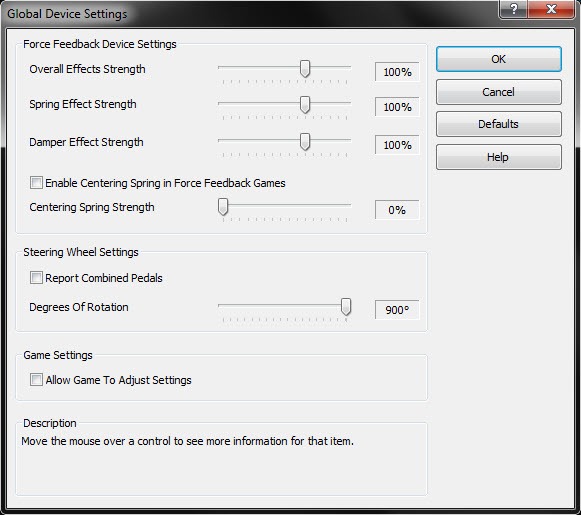Close the Global Device Settings dialog

click(x=551, y=9)
